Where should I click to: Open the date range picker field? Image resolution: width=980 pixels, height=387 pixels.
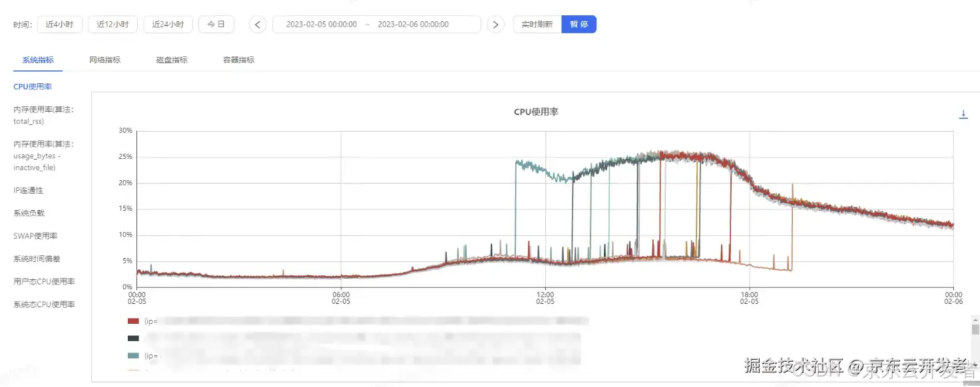coord(376,25)
